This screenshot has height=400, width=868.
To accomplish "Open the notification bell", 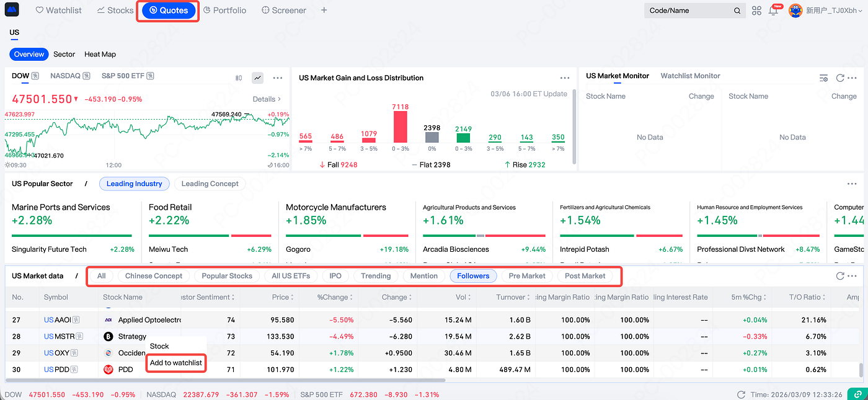I will point(773,11).
